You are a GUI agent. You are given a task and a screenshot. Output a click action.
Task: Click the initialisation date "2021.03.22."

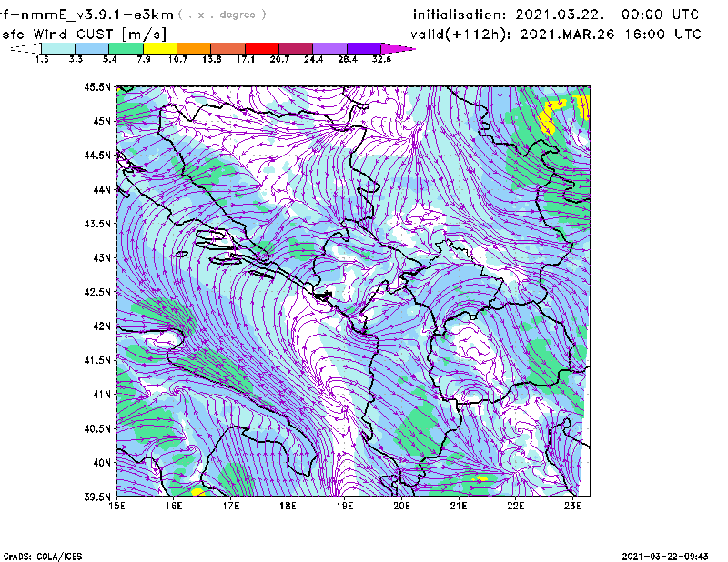(560, 15)
